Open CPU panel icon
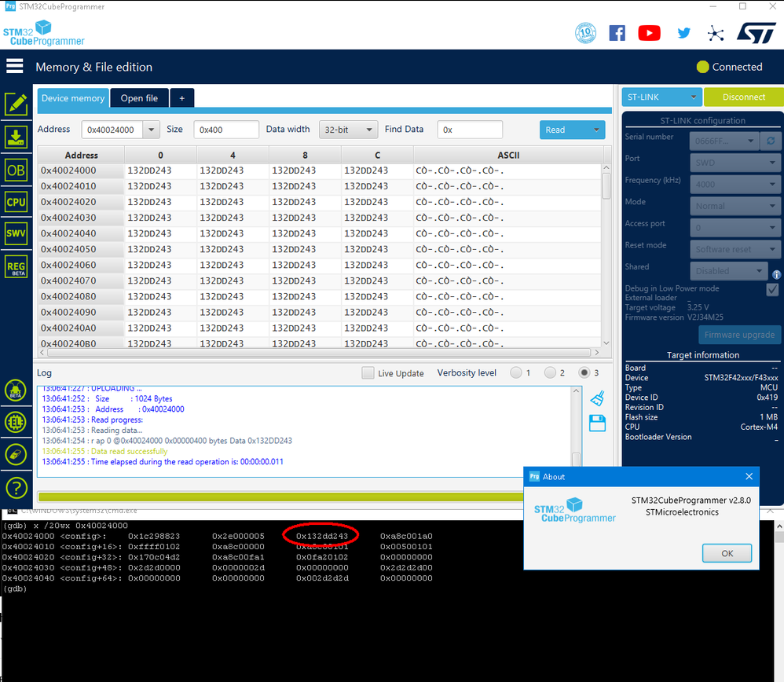The image size is (784, 682). point(16,202)
